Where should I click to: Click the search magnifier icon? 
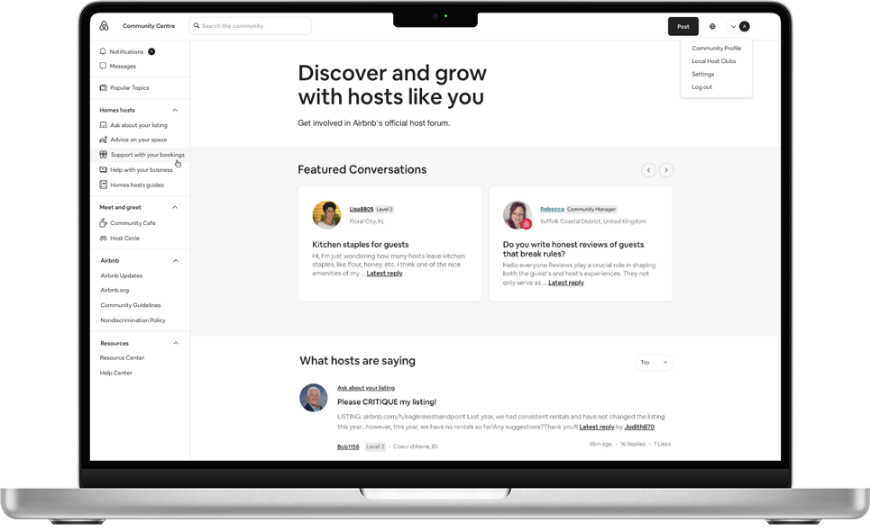[x=196, y=26]
